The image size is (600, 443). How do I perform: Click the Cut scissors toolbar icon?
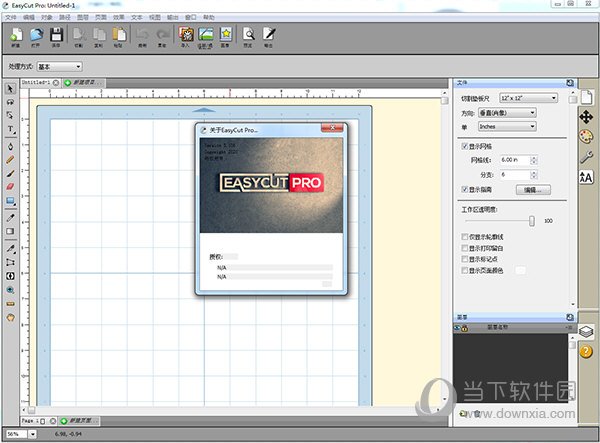pos(79,35)
